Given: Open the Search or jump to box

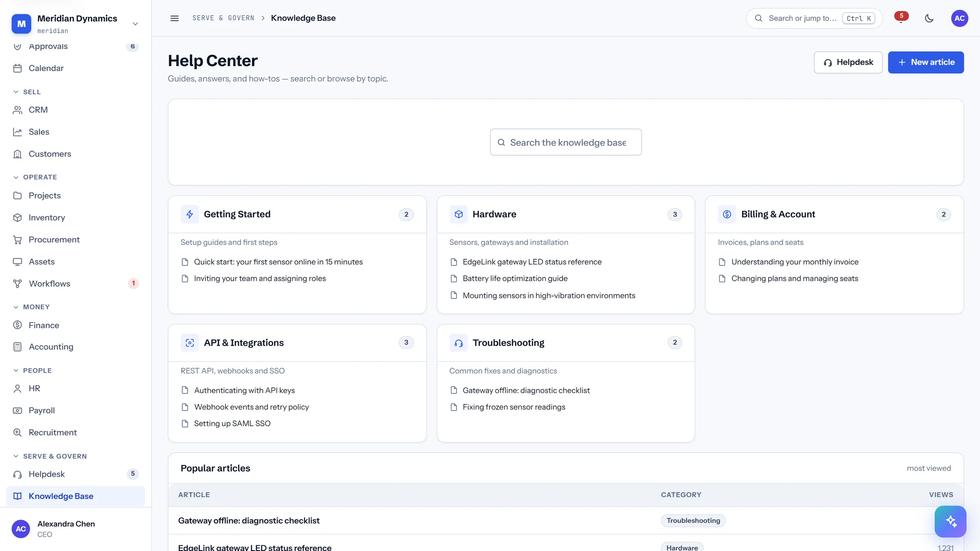Looking at the screenshot, I should (814, 18).
